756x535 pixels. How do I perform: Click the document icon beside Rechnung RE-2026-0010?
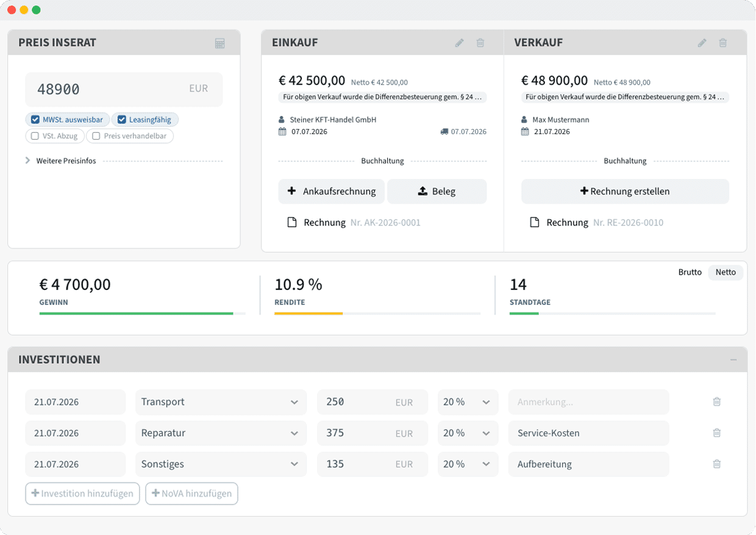(x=535, y=222)
